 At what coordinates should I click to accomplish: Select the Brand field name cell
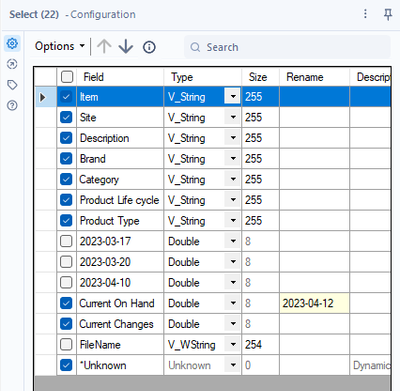tap(120, 159)
